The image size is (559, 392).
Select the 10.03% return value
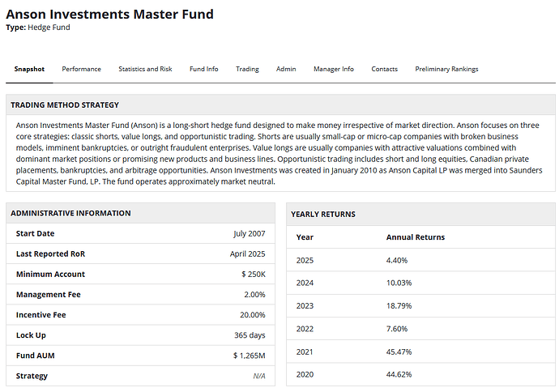coord(399,283)
